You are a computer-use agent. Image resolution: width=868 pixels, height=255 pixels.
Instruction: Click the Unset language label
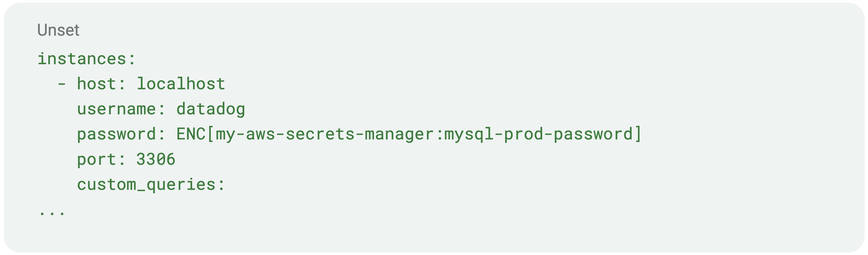coord(58,30)
